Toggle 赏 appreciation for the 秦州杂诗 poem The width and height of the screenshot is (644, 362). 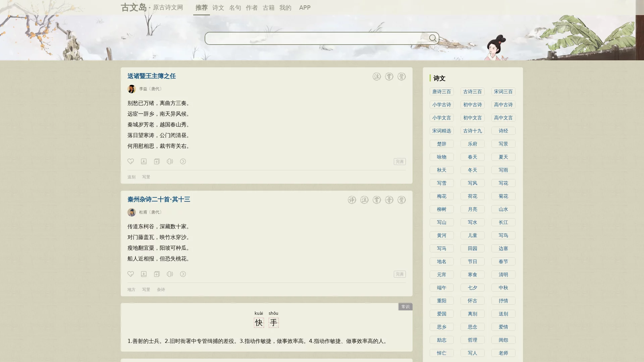(x=377, y=200)
